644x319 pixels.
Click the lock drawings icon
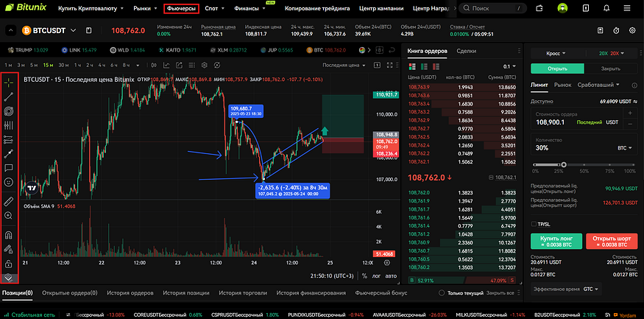tap(10, 263)
